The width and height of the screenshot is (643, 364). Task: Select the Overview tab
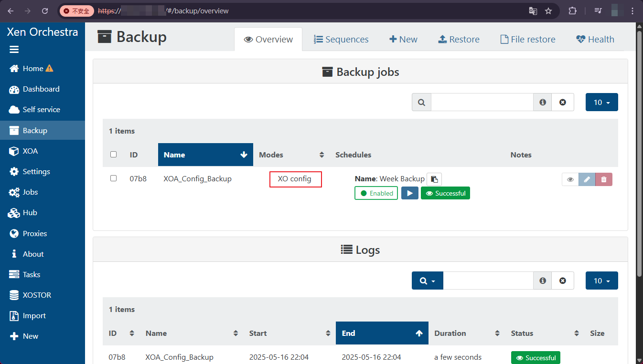click(x=268, y=40)
